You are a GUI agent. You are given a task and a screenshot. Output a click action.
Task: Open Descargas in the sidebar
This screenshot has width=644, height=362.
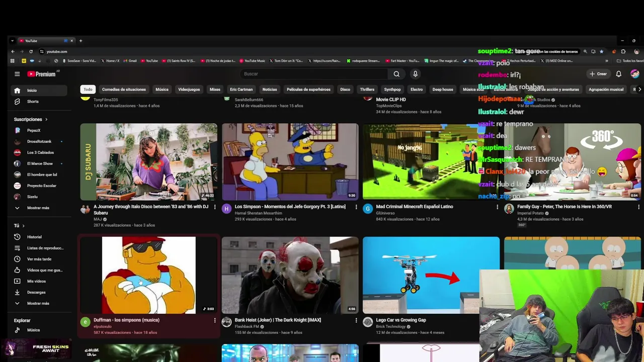click(x=40, y=292)
